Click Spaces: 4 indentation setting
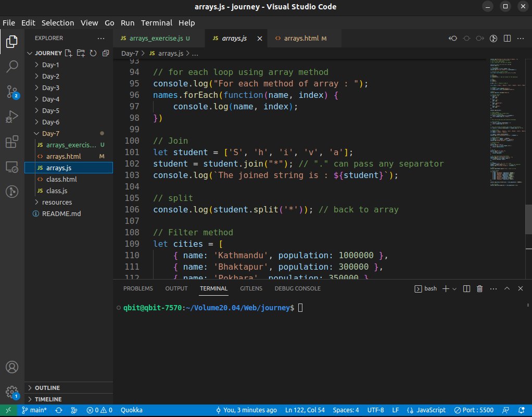This screenshot has width=532, height=417. (346, 410)
